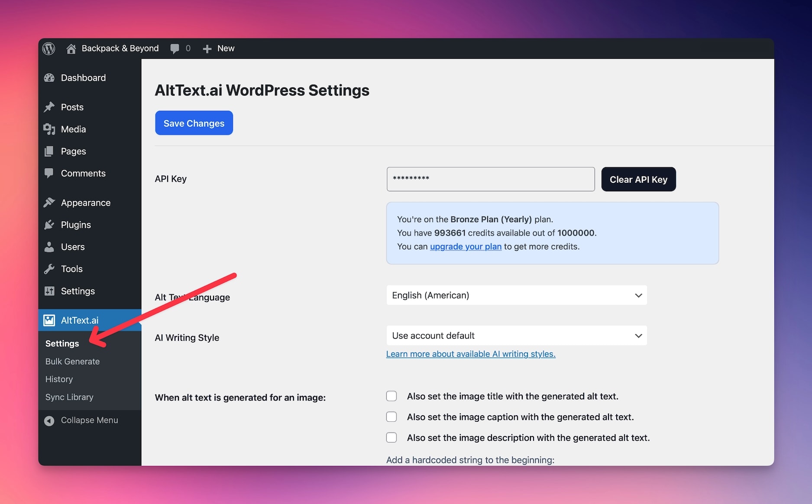Image resolution: width=812 pixels, height=504 pixels.
Task: Click the Clear API Key button
Action: 638,179
